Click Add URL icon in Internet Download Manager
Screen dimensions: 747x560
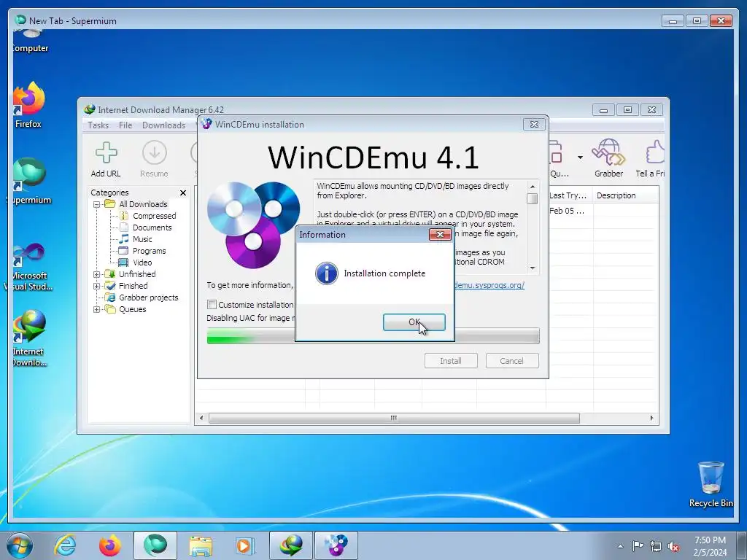coord(106,160)
